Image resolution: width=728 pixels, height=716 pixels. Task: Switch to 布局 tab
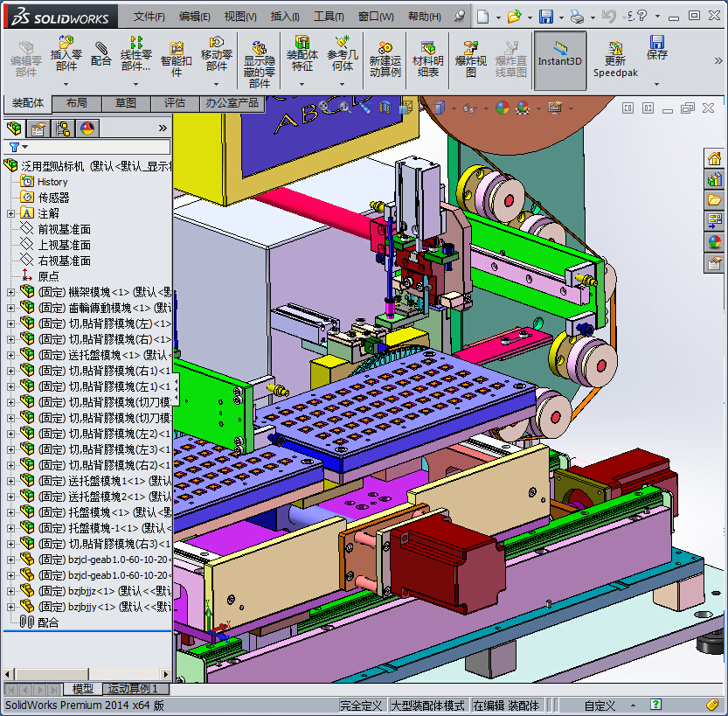click(x=77, y=103)
